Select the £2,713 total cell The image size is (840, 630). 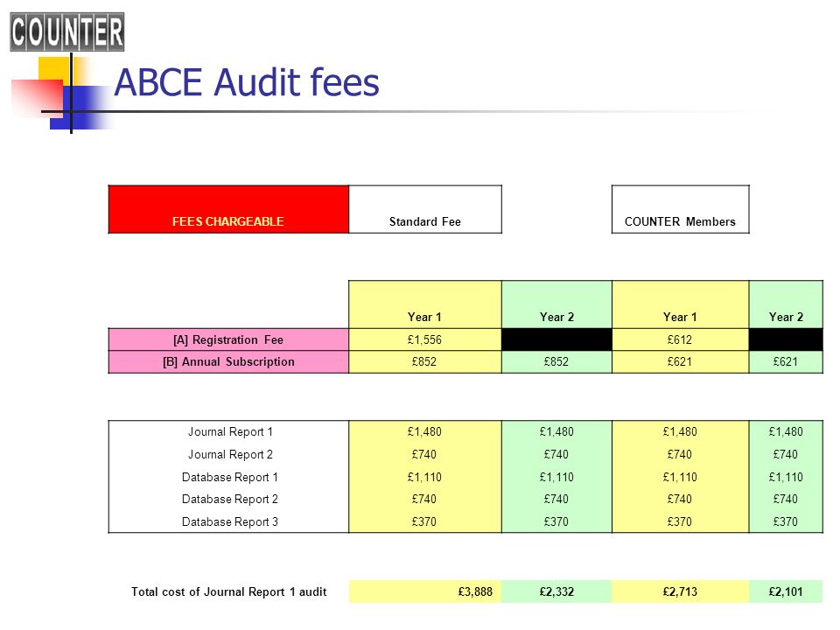click(x=681, y=592)
